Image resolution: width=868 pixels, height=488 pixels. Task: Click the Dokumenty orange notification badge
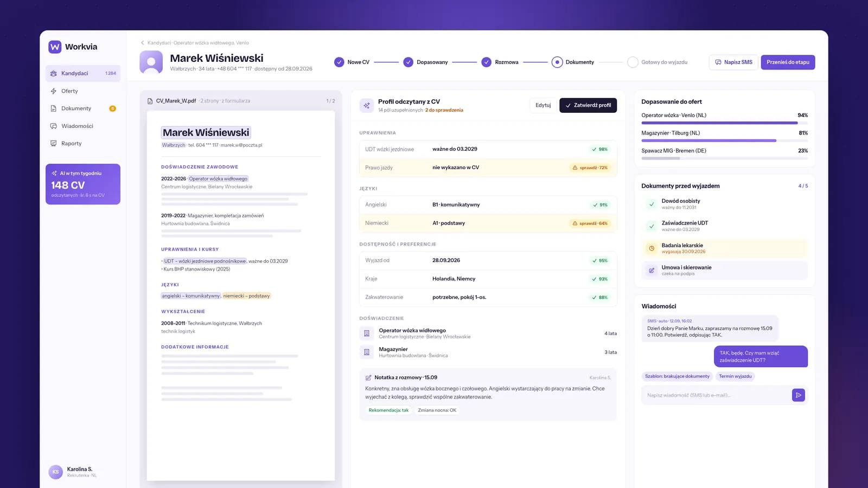click(113, 108)
